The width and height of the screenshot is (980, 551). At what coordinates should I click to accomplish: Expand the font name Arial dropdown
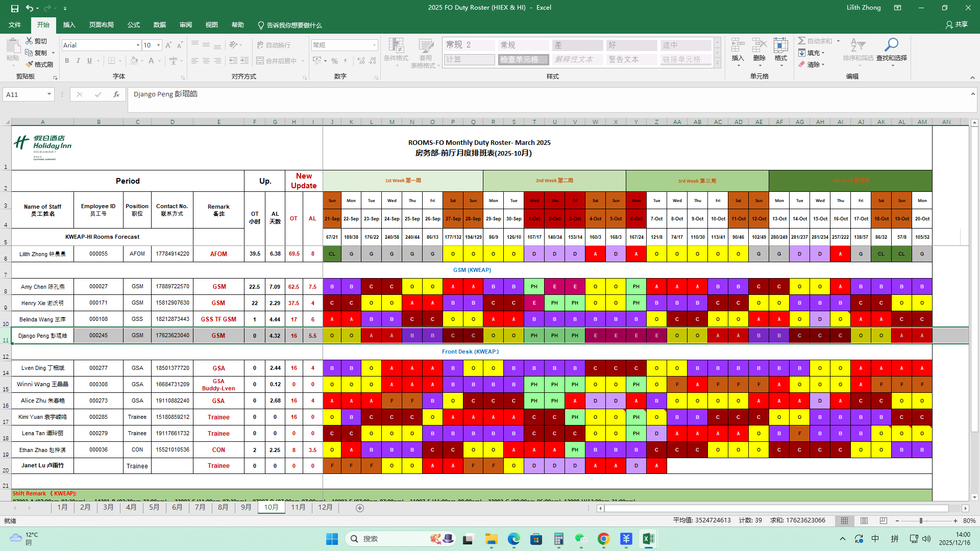pyautogui.click(x=138, y=45)
